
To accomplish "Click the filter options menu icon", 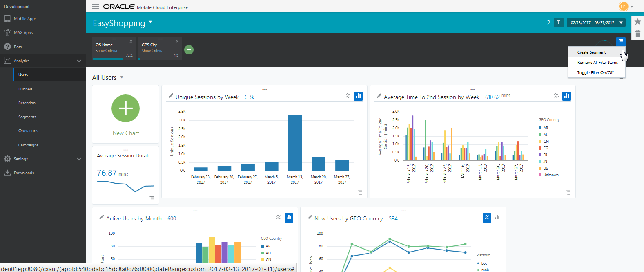I will click(x=621, y=41).
